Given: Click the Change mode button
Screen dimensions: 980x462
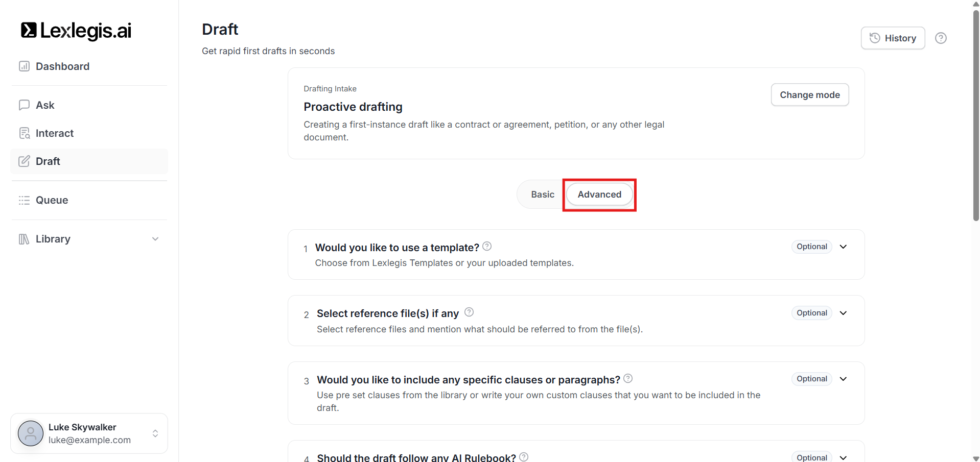Looking at the screenshot, I should pyautogui.click(x=809, y=95).
